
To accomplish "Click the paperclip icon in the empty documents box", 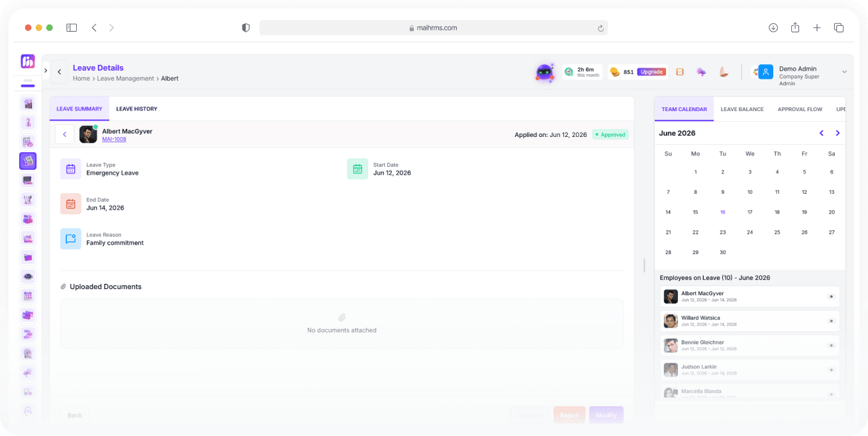I will coord(342,318).
